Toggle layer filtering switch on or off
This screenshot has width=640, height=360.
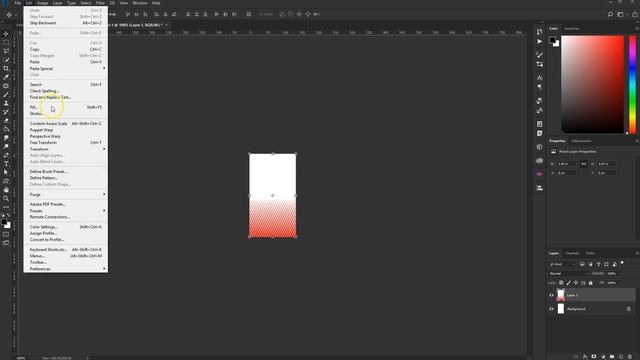pos(622,263)
